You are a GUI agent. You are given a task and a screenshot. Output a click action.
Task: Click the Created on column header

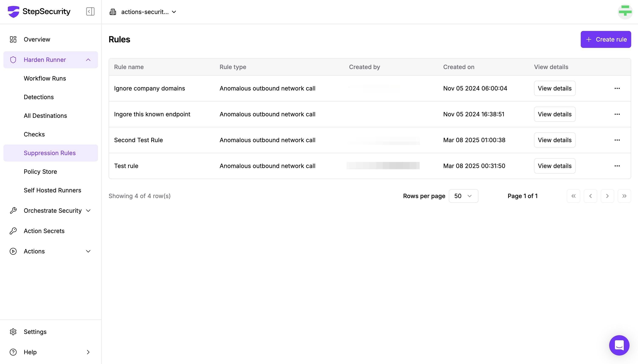[x=459, y=67]
